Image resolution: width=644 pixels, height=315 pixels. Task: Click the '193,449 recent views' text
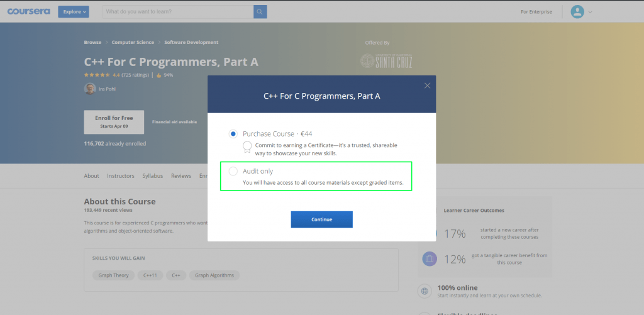point(108,210)
